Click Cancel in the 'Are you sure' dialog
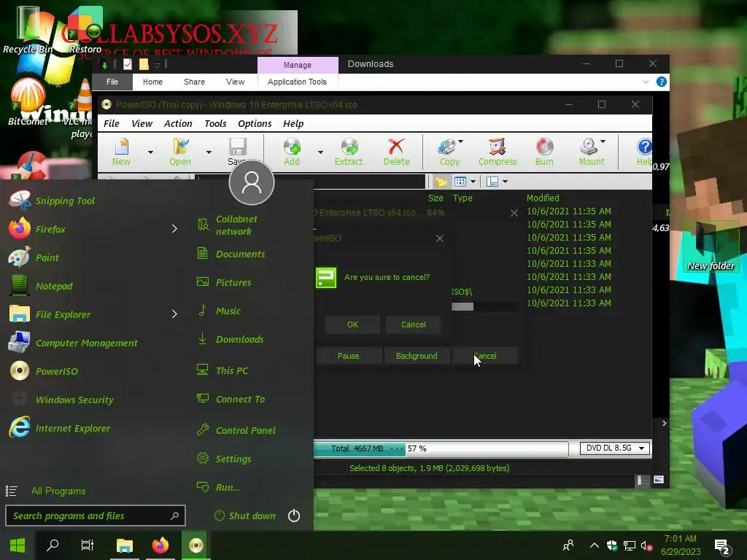 tap(413, 324)
